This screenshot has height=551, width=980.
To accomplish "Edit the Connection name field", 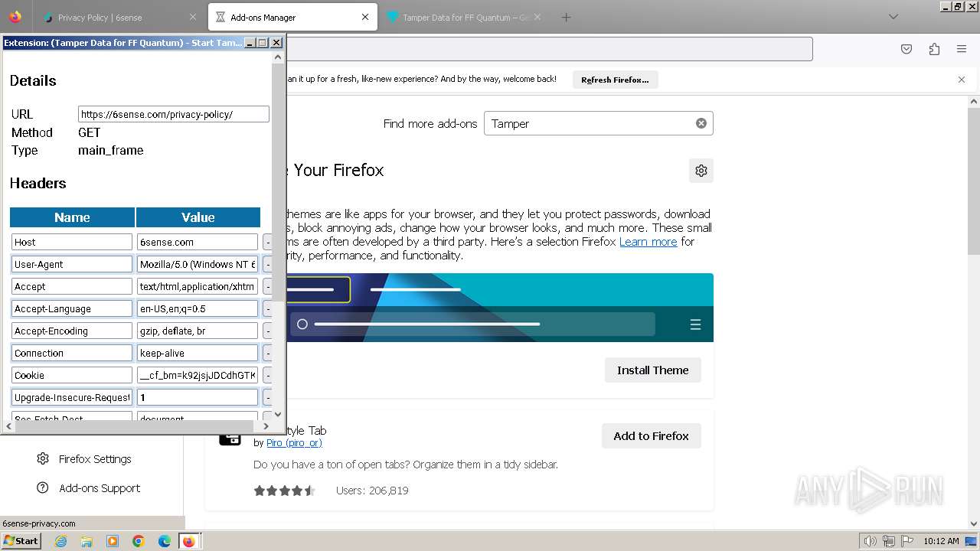I will point(72,353).
